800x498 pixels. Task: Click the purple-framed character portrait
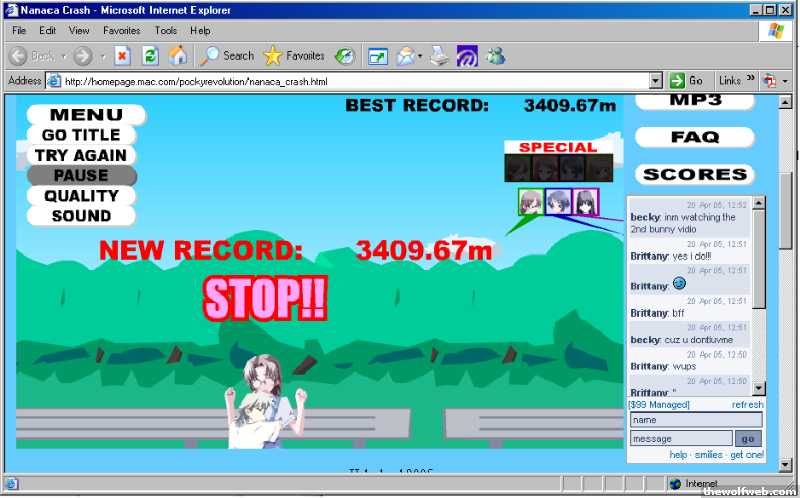(x=586, y=202)
